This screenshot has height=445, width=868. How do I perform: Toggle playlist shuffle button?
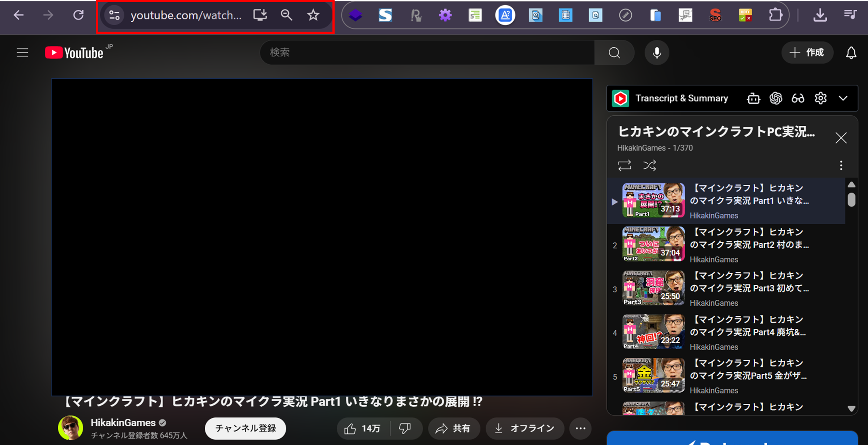point(650,165)
